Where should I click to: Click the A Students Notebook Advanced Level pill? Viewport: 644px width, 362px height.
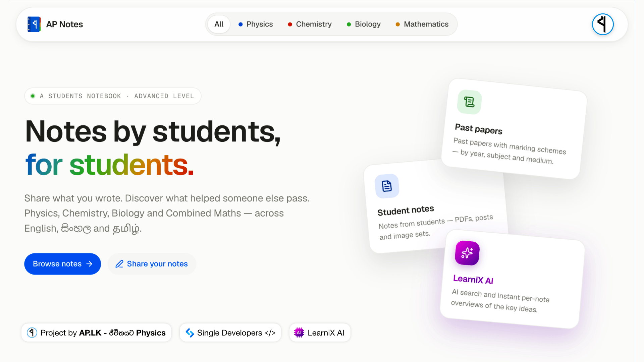[x=113, y=96]
